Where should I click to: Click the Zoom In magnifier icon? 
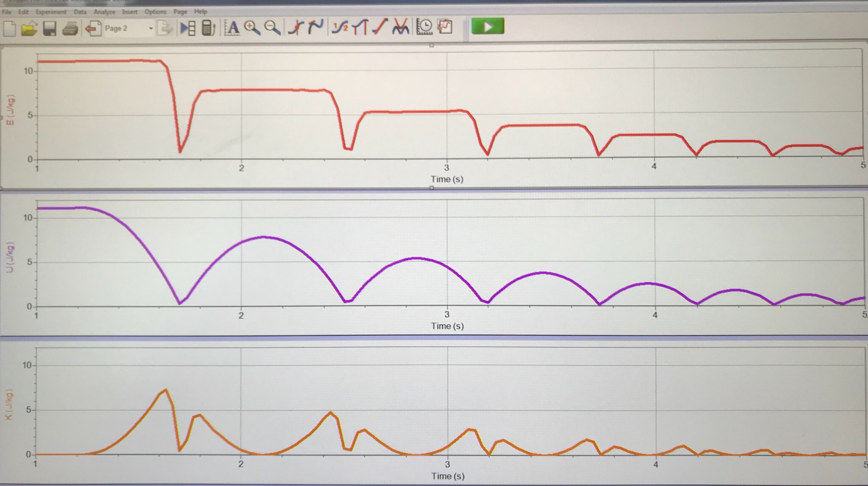point(252,28)
